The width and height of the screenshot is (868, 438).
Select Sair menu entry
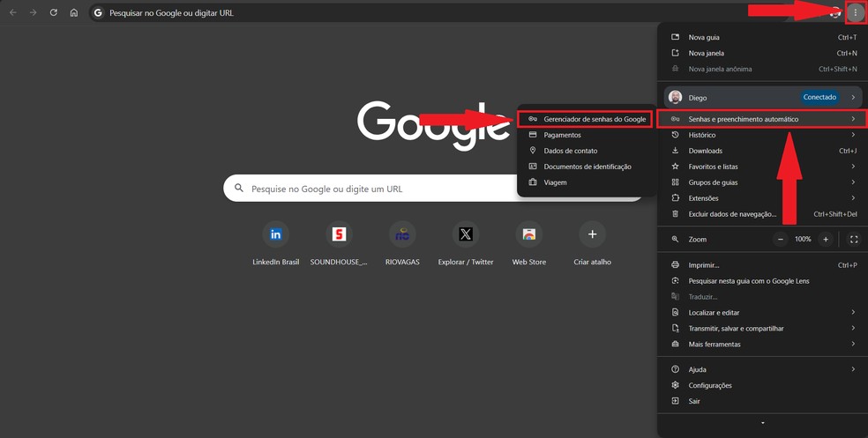point(763,401)
